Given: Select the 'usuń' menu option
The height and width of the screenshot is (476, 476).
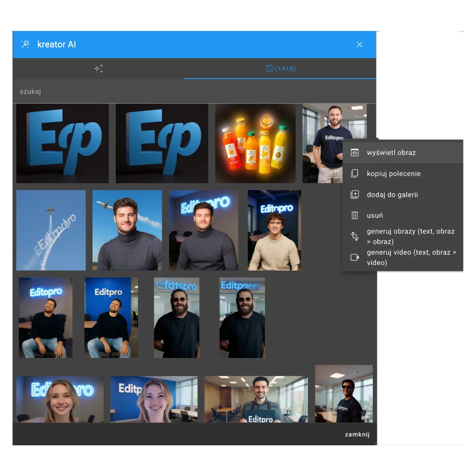Looking at the screenshot, I should (375, 215).
